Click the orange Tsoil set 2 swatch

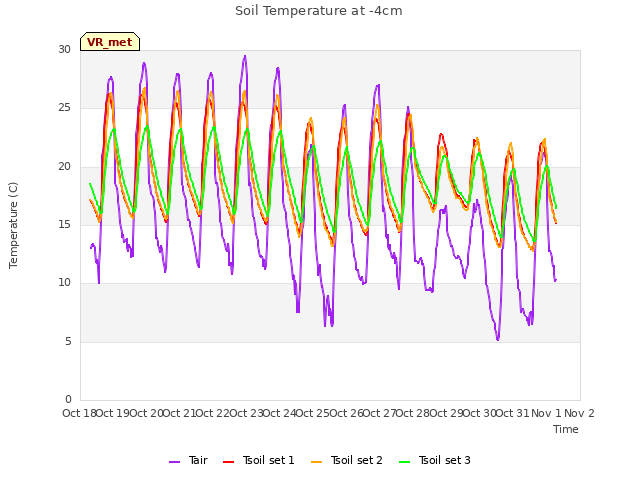click(317, 462)
